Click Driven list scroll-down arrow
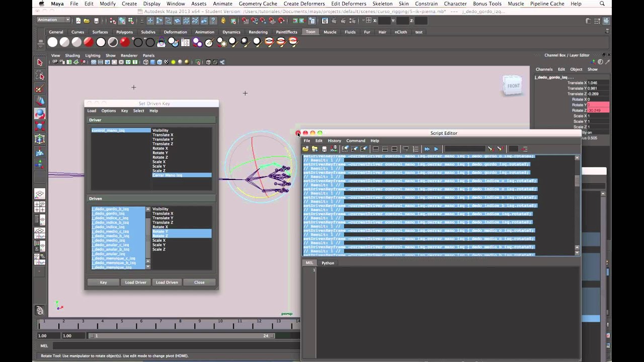Image resolution: width=644 pixels, height=362 pixels. [x=148, y=266]
